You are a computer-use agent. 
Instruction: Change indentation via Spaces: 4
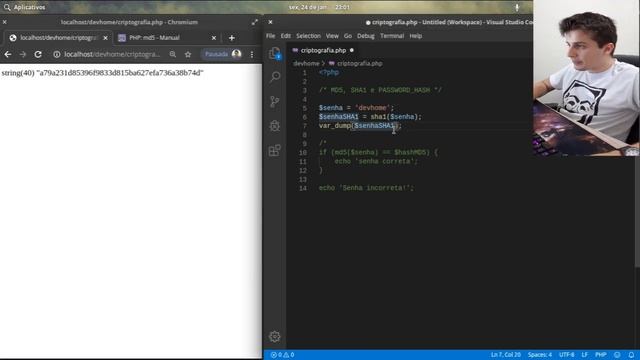click(x=540, y=355)
